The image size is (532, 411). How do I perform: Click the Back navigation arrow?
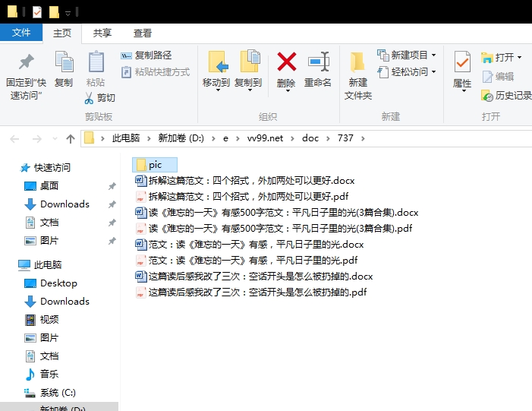click(x=14, y=138)
